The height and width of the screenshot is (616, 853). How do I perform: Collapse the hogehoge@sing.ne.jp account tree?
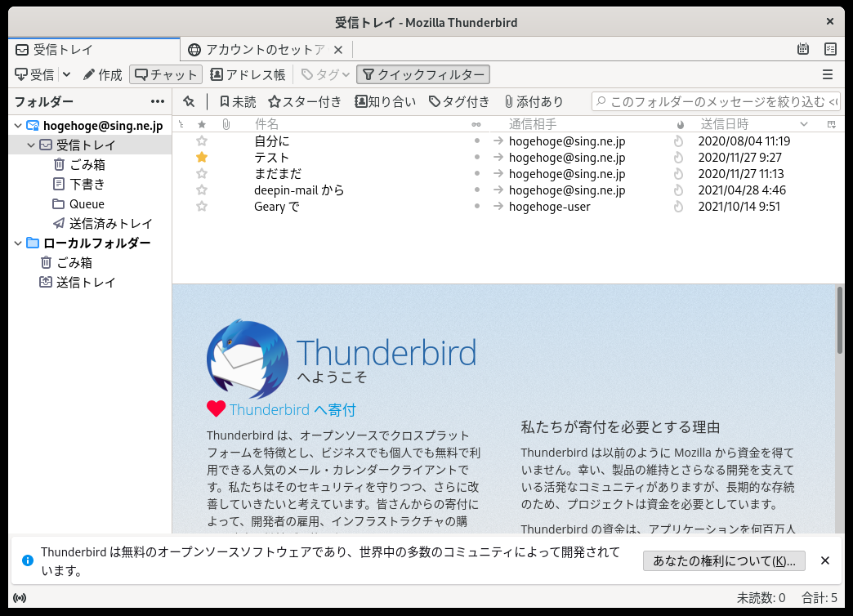click(18, 126)
